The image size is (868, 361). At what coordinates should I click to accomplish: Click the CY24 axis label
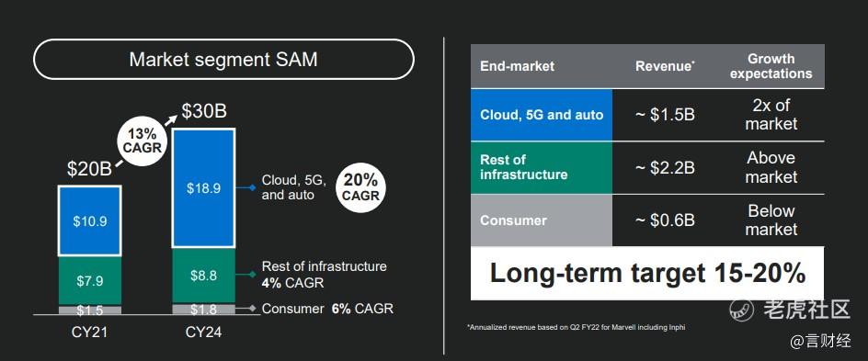pos(203,333)
